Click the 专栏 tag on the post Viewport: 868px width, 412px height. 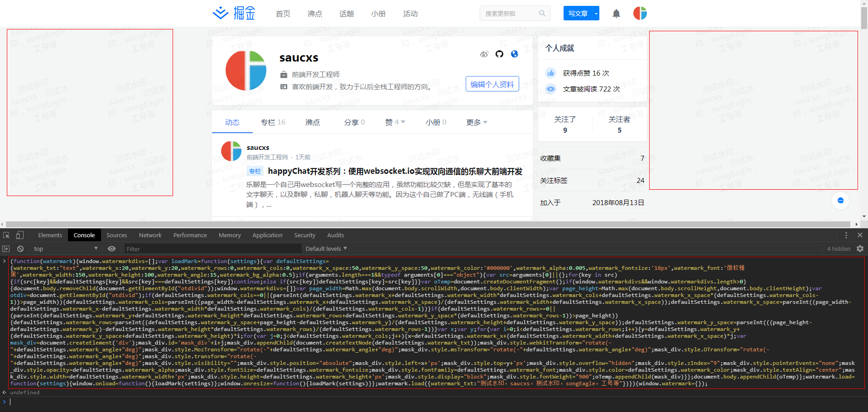point(255,171)
